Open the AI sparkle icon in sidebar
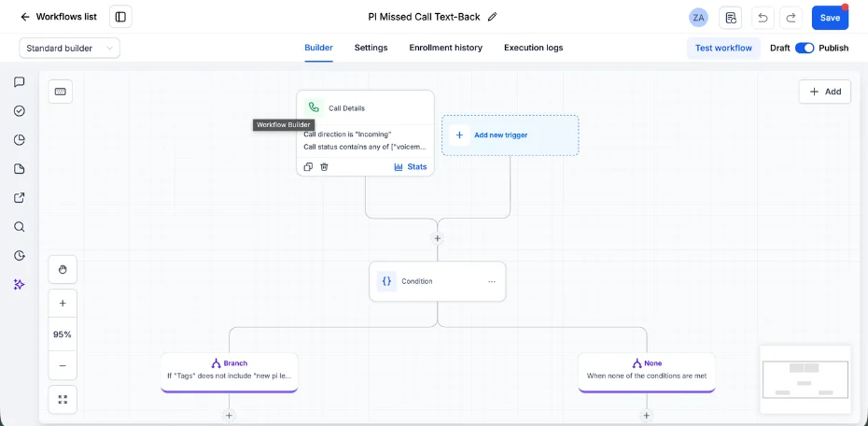Screen dimensions: 868x426 point(19,284)
